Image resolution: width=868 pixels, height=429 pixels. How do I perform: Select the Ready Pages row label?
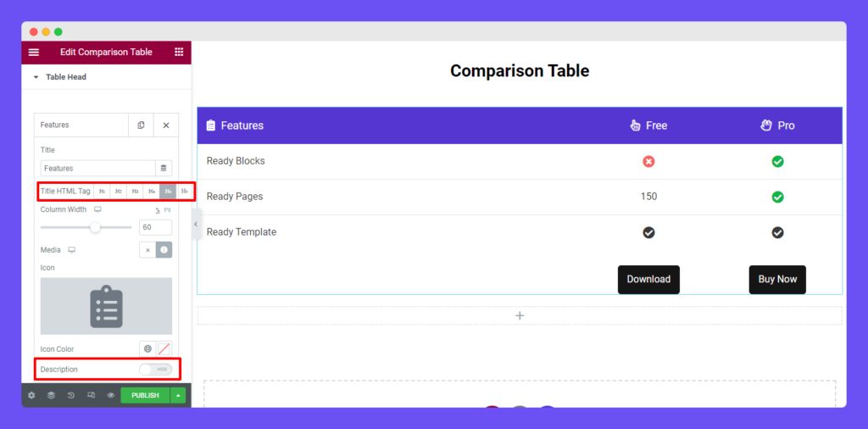click(x=235, y=197)
